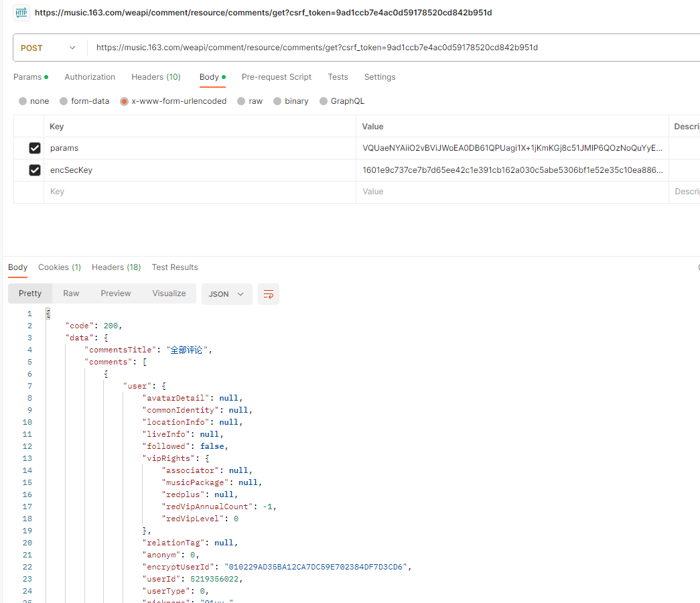700x603 pixels.
Task: Toggle word wrap icon in response toolbar
Action: click(269, 294)
